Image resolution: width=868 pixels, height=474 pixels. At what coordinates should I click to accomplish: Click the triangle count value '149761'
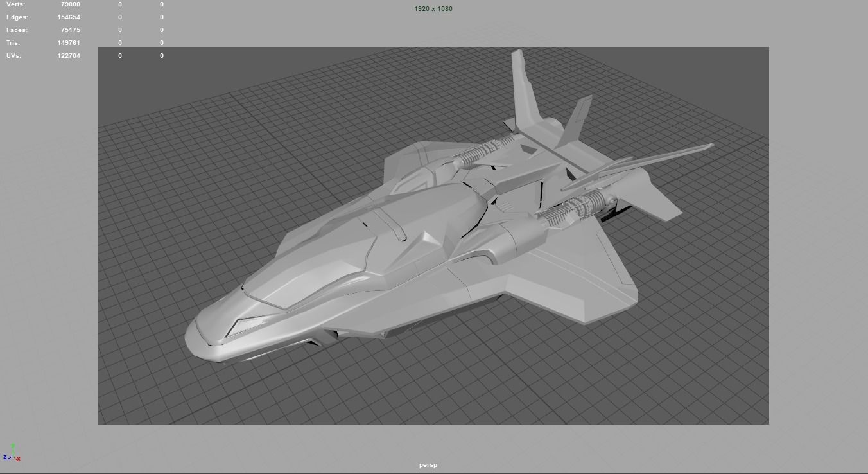coord(69,43)
